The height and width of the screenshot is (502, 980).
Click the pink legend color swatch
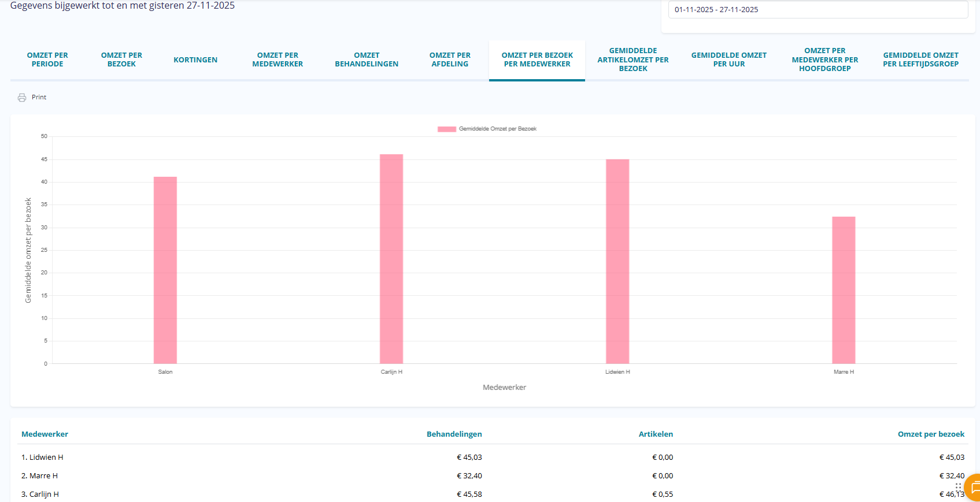[x=446, y=129]
